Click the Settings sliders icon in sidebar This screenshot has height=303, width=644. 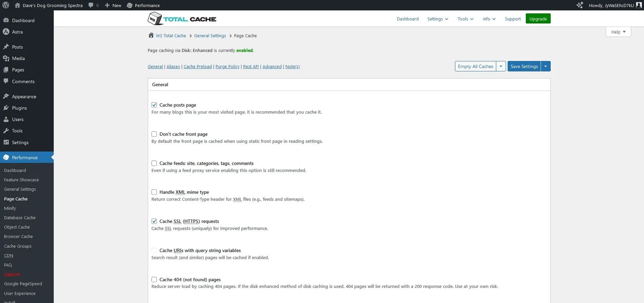coord(6,142)
